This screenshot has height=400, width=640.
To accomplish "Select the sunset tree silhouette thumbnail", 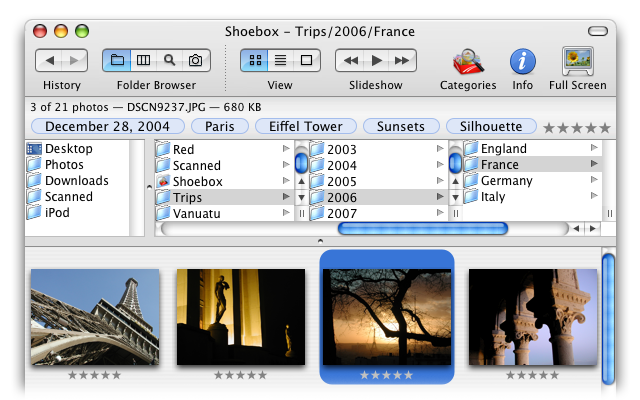I will point(387,317).
